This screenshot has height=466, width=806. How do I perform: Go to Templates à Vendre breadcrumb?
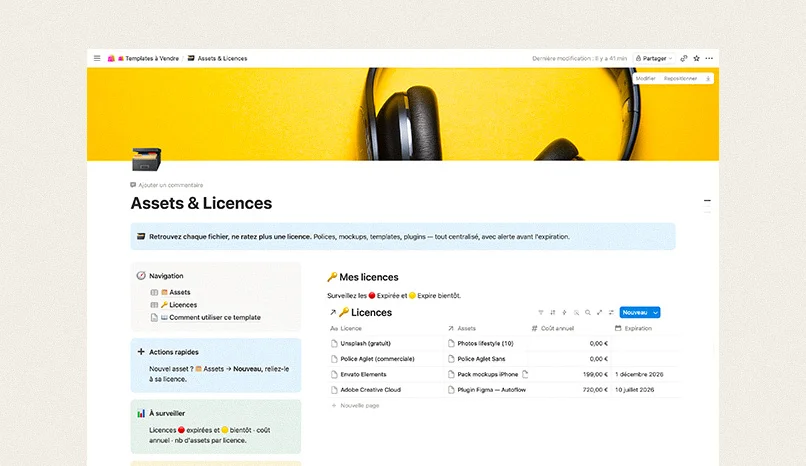pyautogui.click(x=148, y=59)
